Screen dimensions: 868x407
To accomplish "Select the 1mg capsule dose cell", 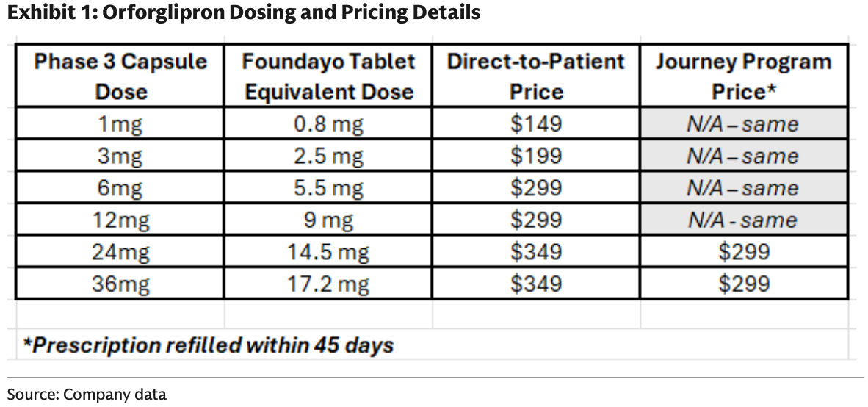I will pos(120,124).
